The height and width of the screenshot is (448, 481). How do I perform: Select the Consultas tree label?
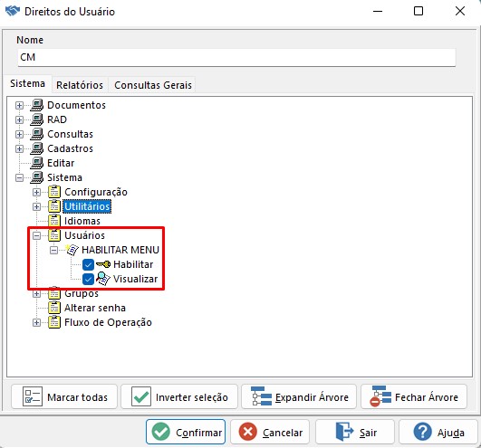tap(70, 134)
